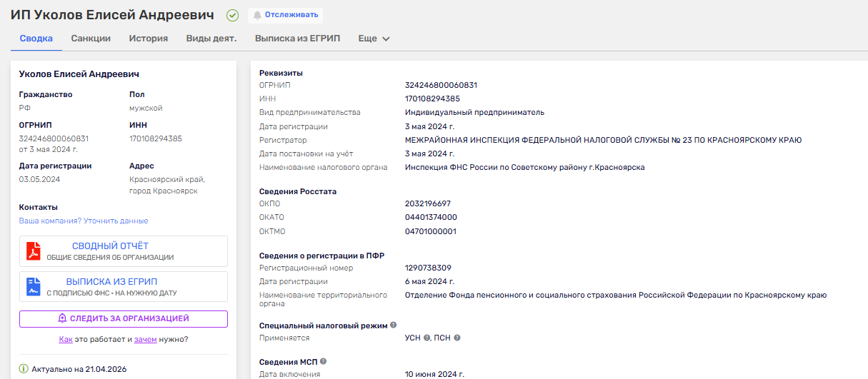868x379 pixels.
Task: Open the Выписка из ЕГРИП tab
Action: [298, 39]
